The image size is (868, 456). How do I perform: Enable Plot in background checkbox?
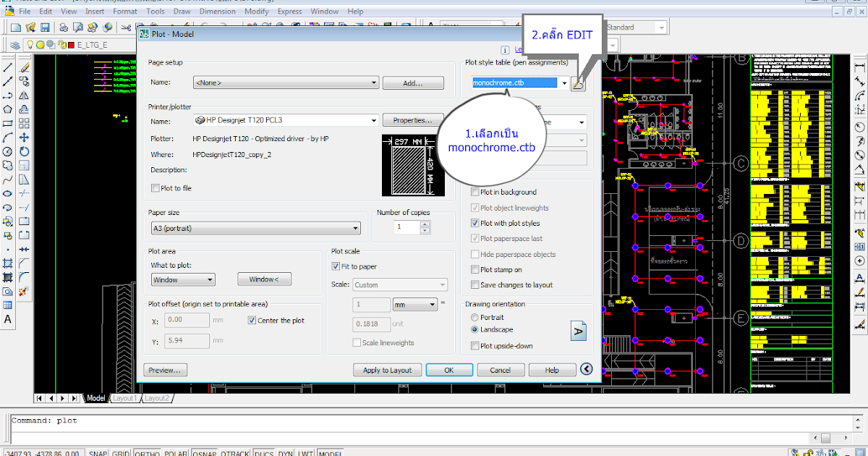click(x=475, y=193)
